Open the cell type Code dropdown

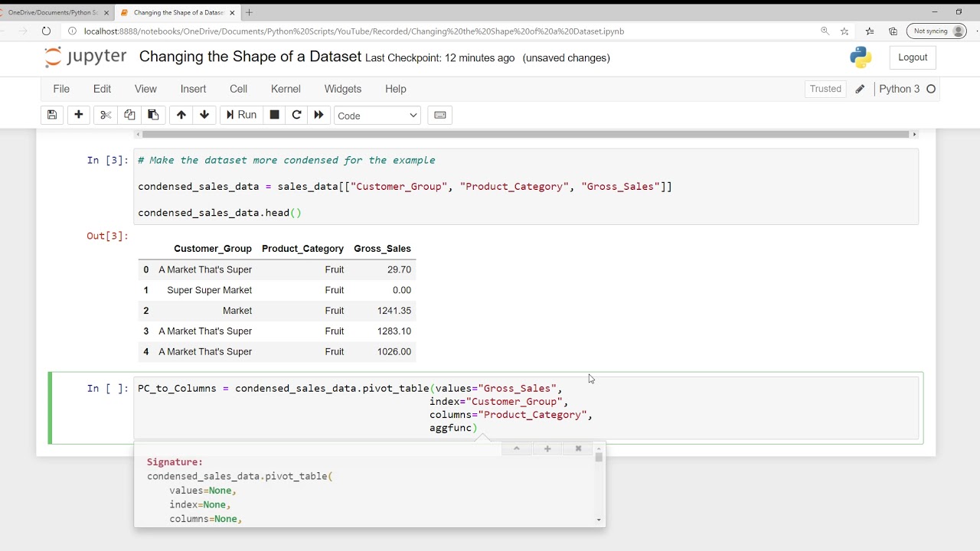tap(377, 116)
